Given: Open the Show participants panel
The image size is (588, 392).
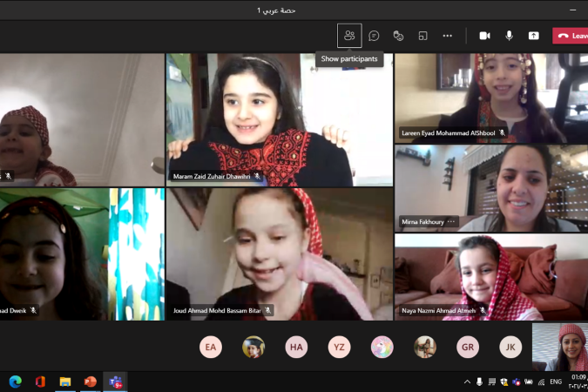Looking at the screenshot, I should (349, 36).
